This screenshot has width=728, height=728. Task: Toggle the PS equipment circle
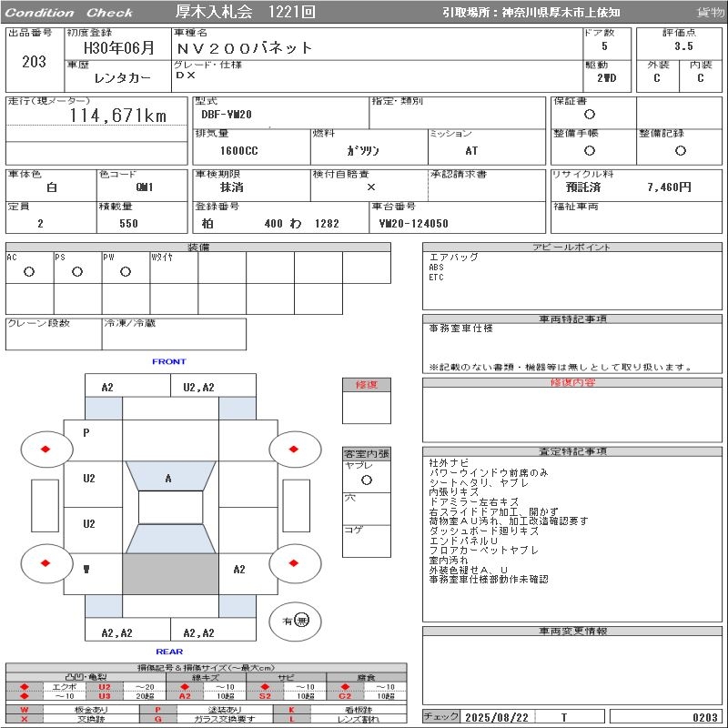pyautogui.click(x=77, y=271)
